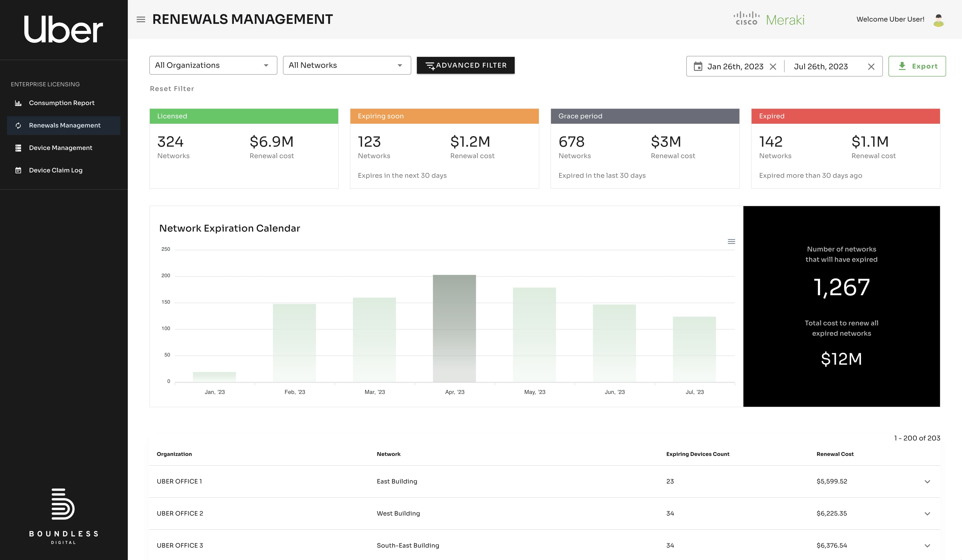Select the Expiring soon status card
This screenshot has width=962, height=560.
[444, 148]
